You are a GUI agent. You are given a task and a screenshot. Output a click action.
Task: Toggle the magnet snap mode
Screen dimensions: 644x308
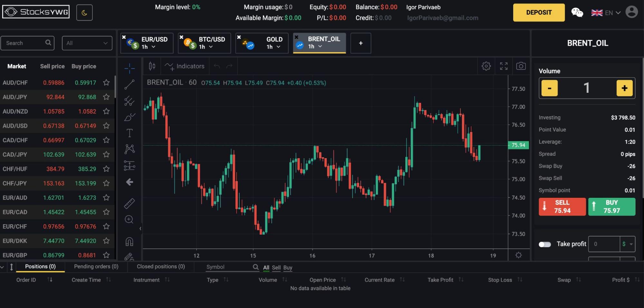(x=129, y=242)
